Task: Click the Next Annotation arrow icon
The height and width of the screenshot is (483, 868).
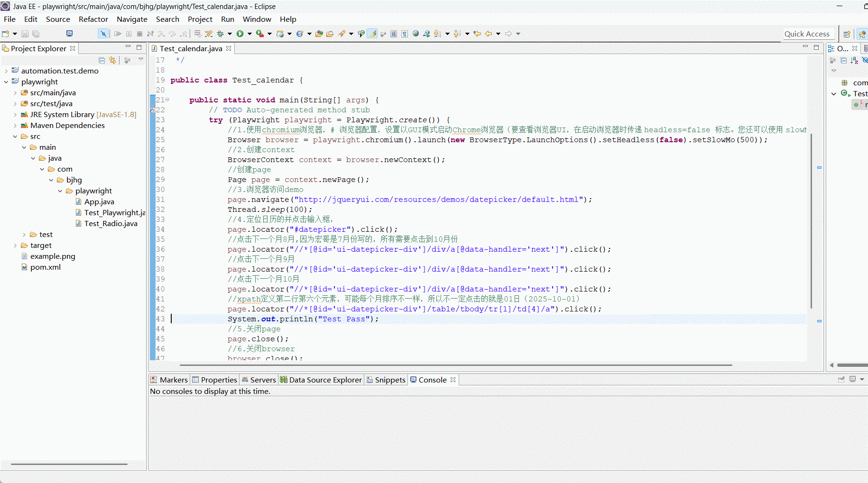Action: tap(437, 34)
